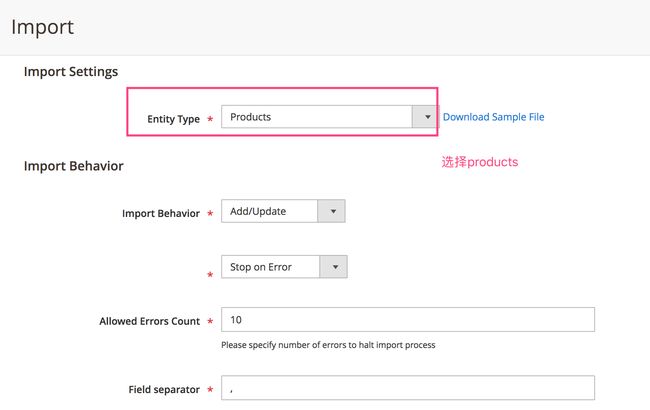
Task: Focus the Field separator input field
Action: pyautogui.click(x=408, y=388)
